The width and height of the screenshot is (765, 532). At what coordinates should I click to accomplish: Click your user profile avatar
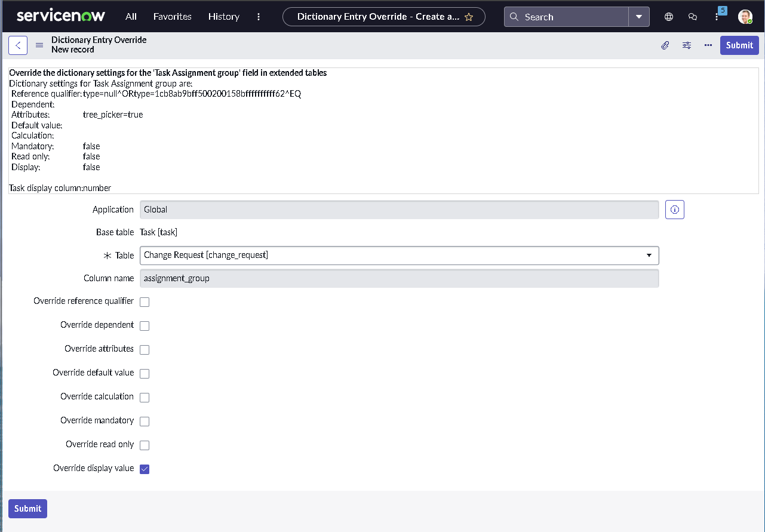(x=745, y=17)
